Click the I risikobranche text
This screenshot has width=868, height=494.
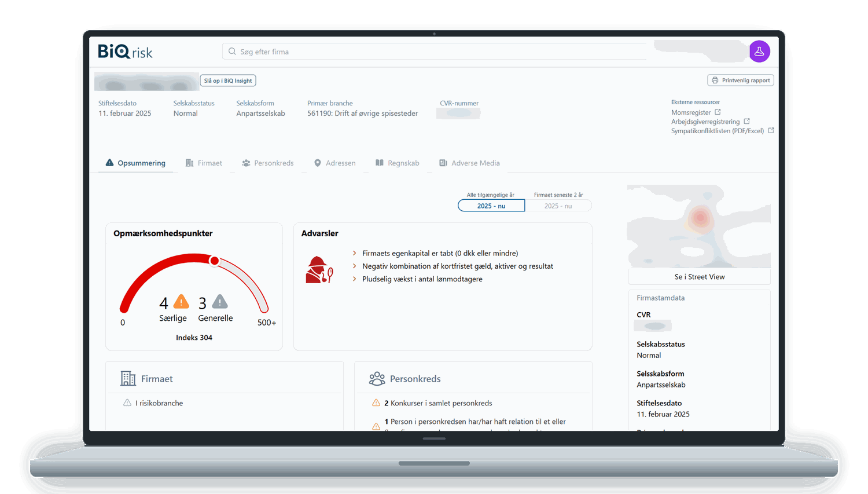click(x=159, y=403)
